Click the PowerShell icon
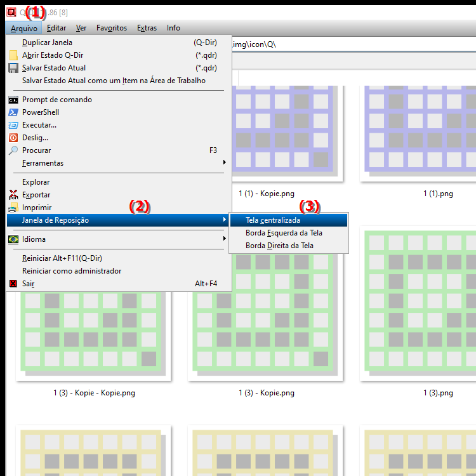 point(13,112)
